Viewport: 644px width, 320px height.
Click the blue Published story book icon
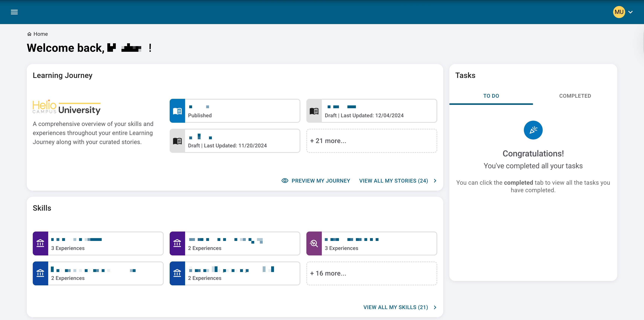pyautogui.click(x=177, y=111)
